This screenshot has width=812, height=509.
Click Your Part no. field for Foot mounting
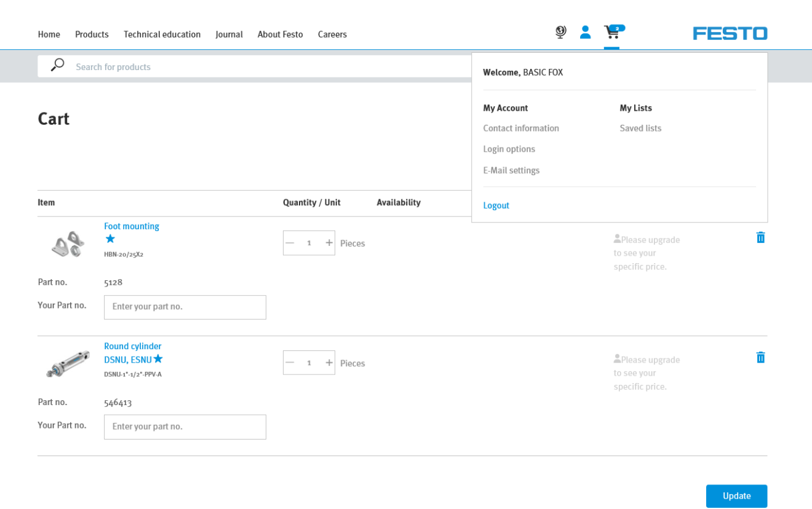185,307
